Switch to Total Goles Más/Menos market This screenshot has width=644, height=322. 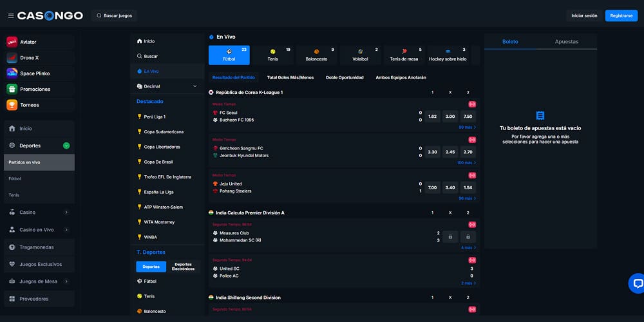click(x=290, y=77)
